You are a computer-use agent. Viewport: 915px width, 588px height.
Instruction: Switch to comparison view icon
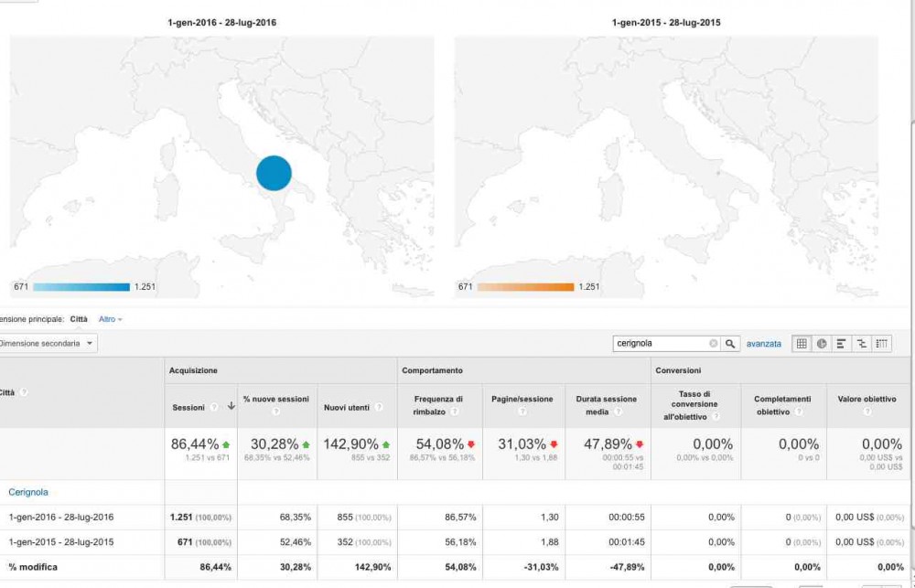point(861,344)
